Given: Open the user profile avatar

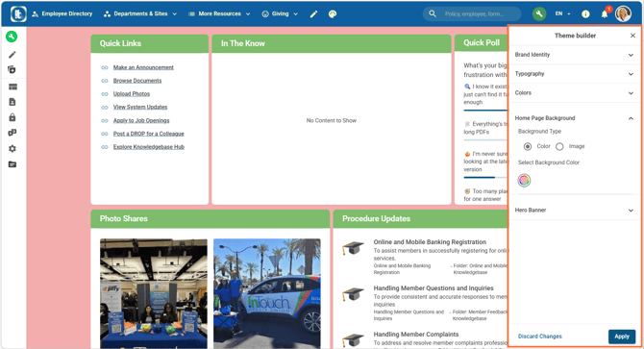Looking at the screenshot, I should pos(623,14).
